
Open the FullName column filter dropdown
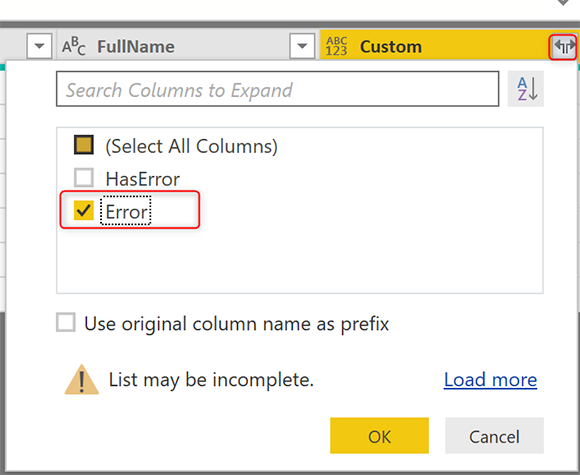[x=302, y=46]
